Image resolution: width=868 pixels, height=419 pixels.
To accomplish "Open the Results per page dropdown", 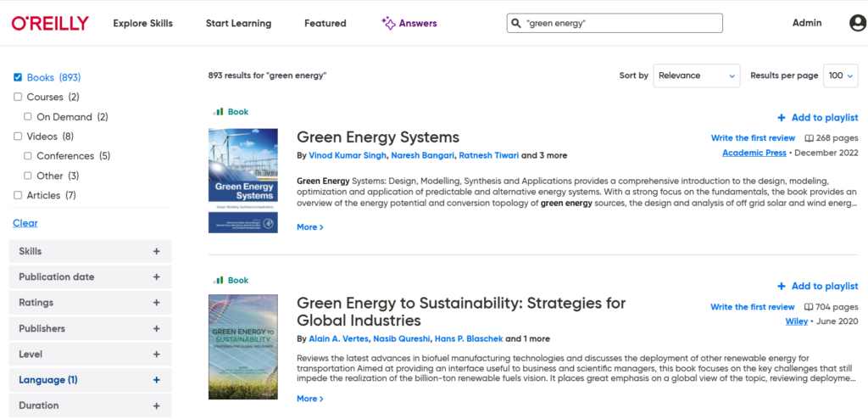I will [x=842, y=75].
